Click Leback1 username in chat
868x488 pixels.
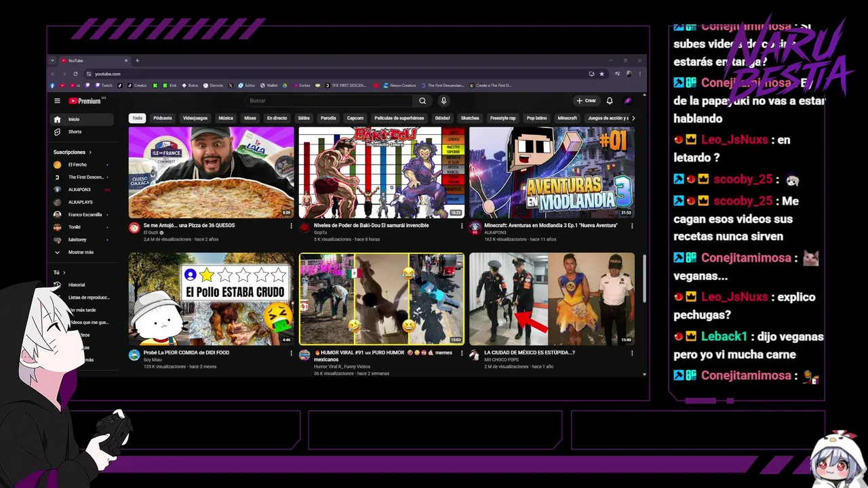(724, 336)
